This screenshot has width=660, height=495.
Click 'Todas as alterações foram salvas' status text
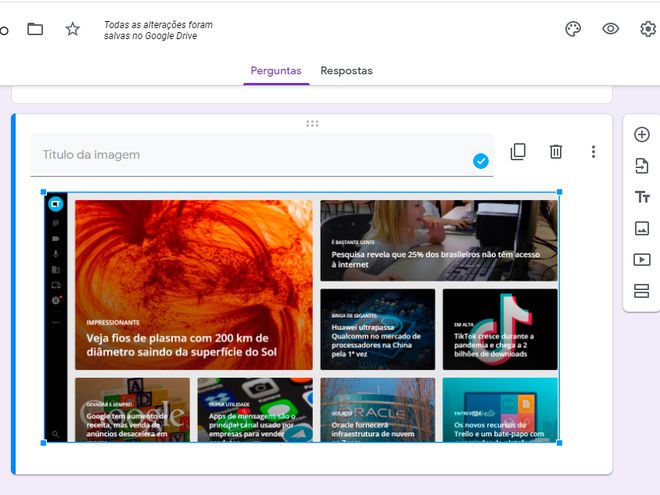click(158, 30)
